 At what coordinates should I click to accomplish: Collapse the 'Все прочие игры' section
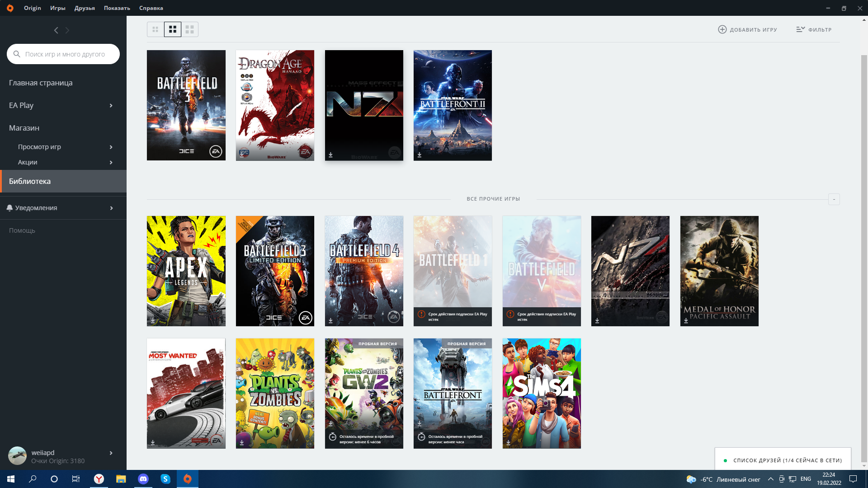pos(834,199)
